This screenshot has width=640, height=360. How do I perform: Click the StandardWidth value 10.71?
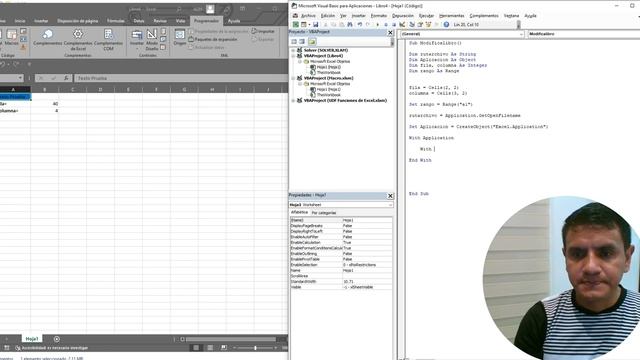[x=367, y=282]
